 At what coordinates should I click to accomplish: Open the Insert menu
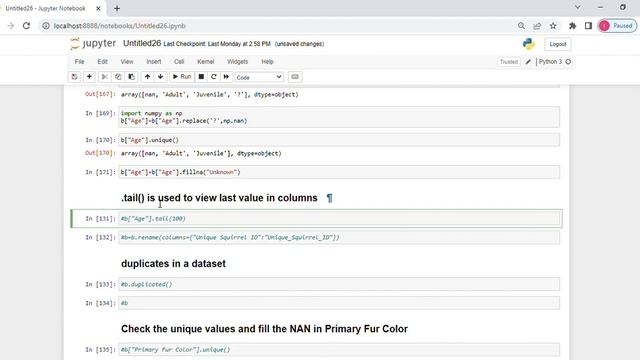(x=154, y=62)
